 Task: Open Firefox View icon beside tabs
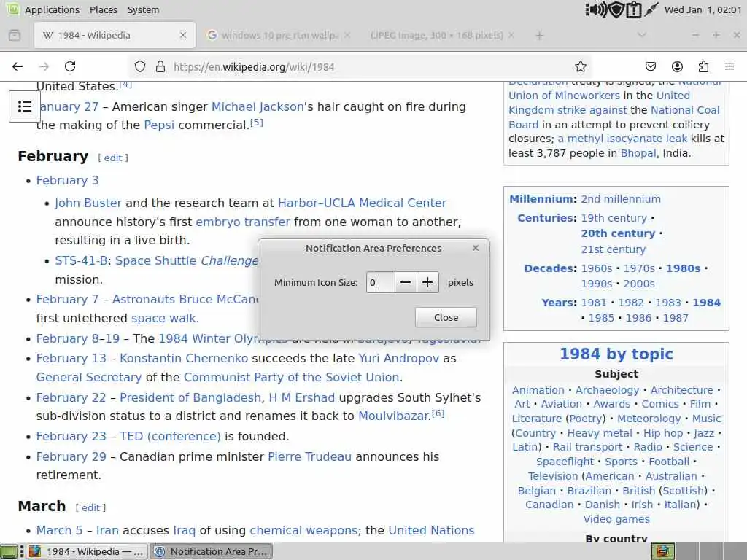coord(15,35)
